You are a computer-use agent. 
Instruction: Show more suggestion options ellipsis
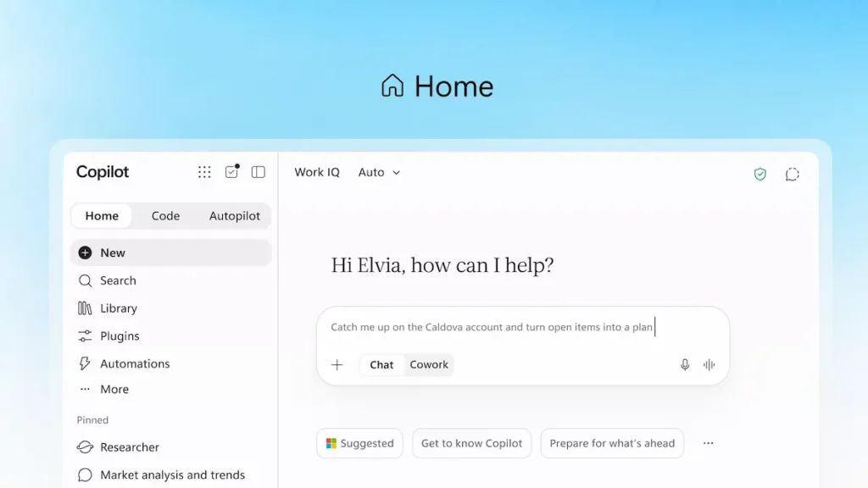tap(708, 443)
